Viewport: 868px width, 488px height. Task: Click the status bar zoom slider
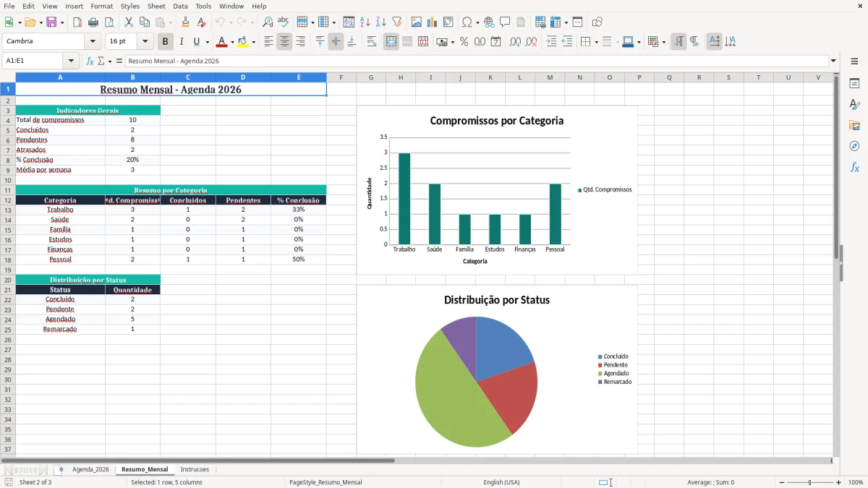[x=810, y=482]
